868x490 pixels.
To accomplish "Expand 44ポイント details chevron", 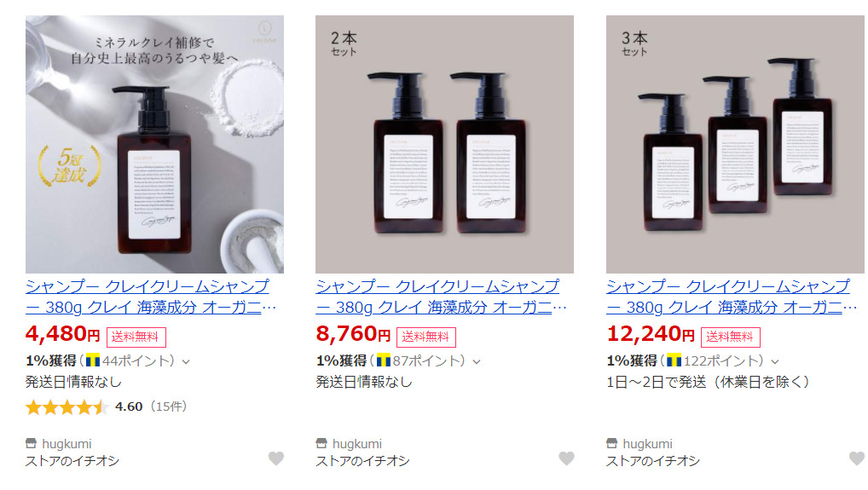I will [186, 361].
